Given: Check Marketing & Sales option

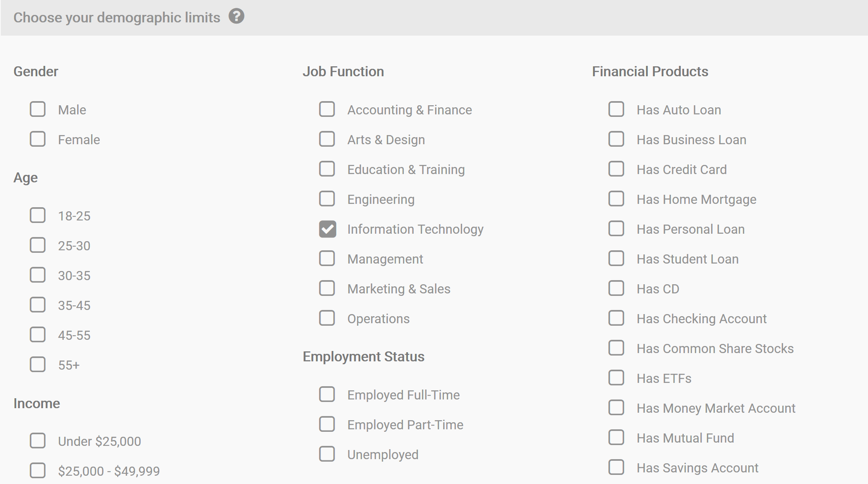Looking at the screenshot, I should pos(327,288).
